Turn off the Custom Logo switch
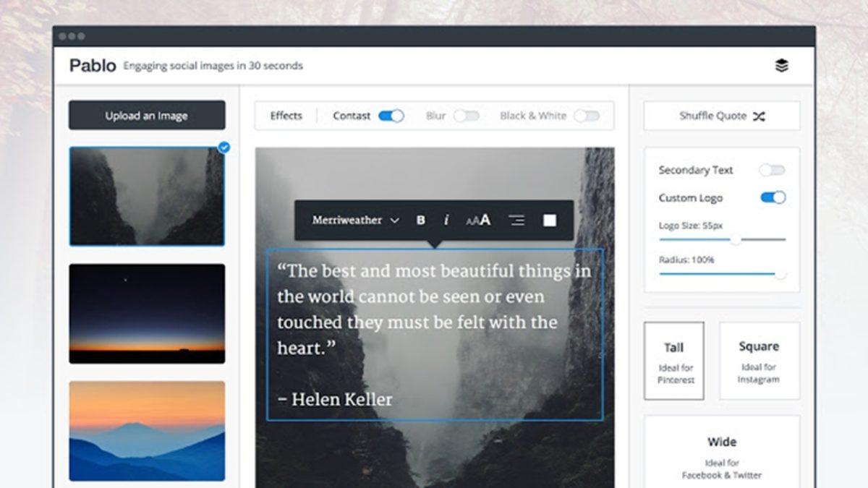868x488 pixels. point(773,197)
